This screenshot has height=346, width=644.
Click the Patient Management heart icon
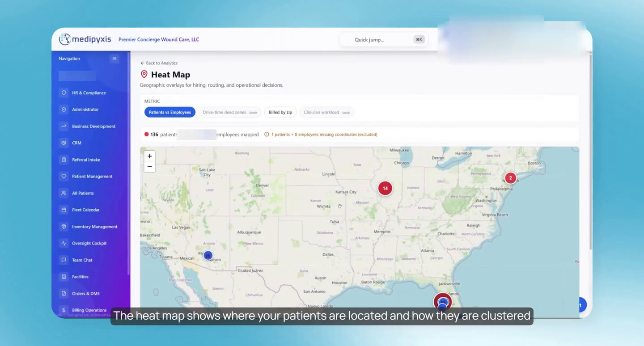64,176
